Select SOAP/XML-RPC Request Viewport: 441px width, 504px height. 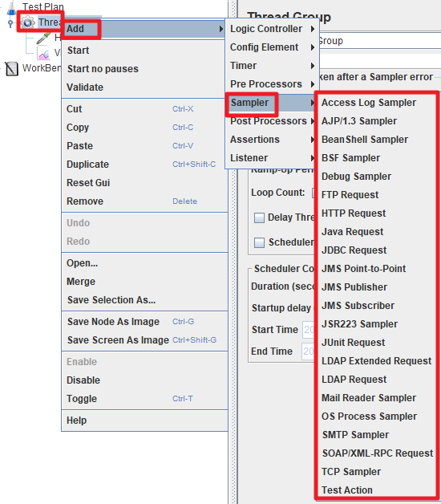pyautogui.click(x=377, y=453)
